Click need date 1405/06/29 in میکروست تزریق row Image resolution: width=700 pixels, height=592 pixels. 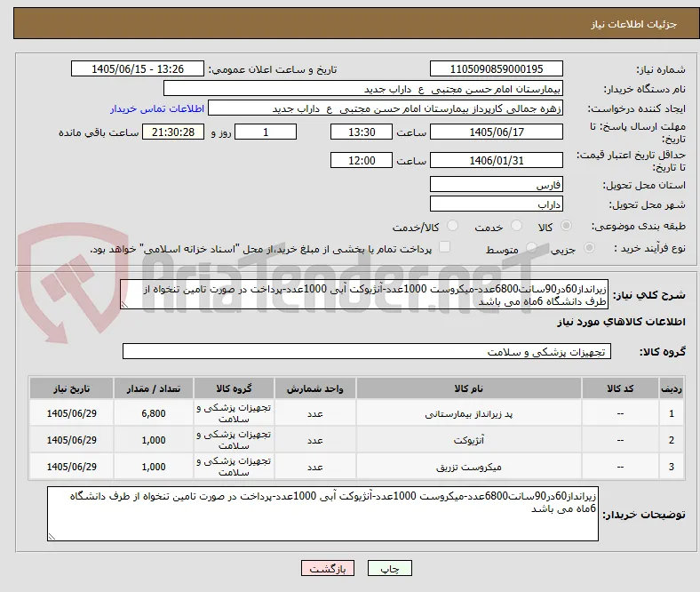(x=71, y=467)
